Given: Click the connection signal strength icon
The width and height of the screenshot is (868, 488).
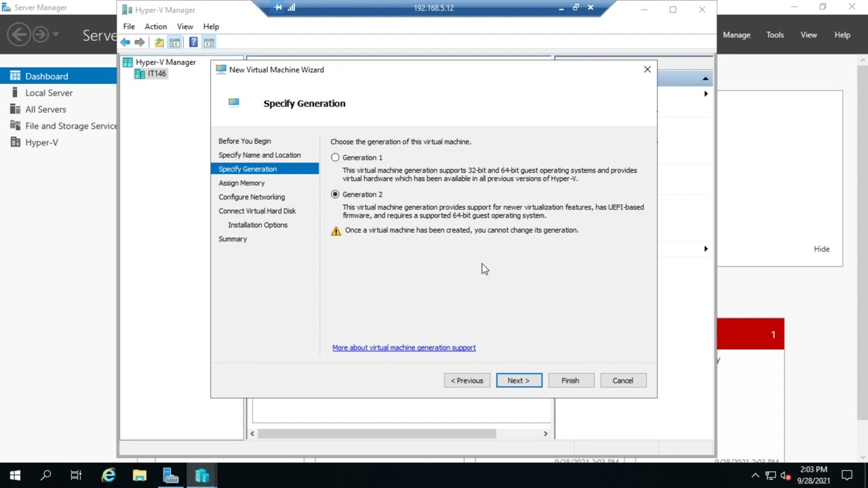Looking at the screenshot, I should coord(292,8).
